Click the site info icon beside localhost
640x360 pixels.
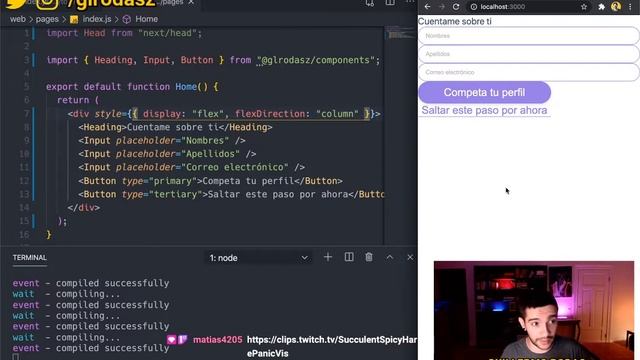[473, 7]
